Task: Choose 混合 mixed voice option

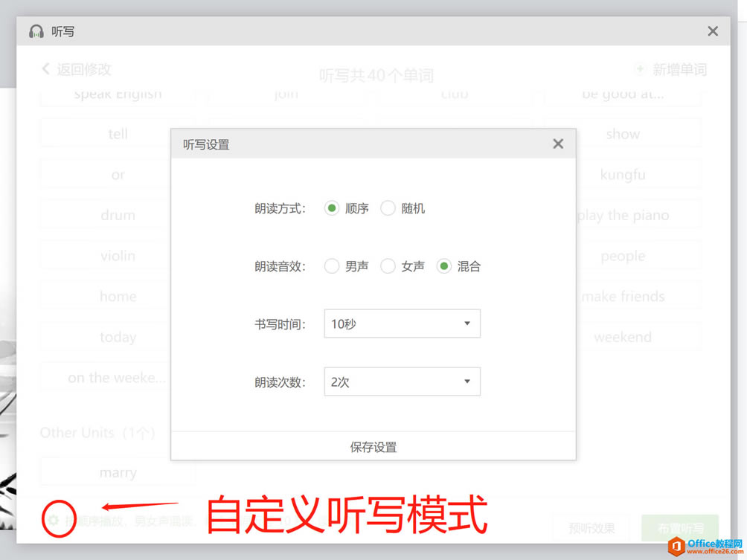Action: click(443, 266)
